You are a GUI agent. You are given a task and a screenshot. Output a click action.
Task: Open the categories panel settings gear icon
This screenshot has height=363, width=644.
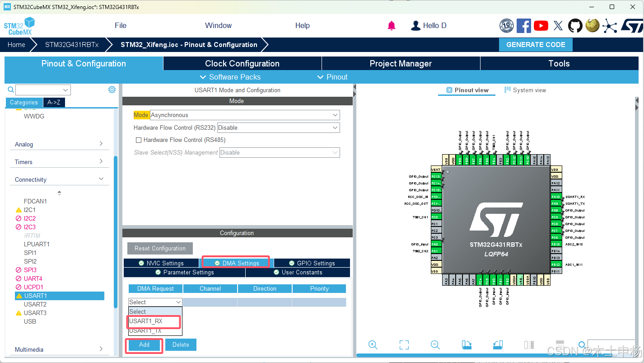click(x=112, y=90)
